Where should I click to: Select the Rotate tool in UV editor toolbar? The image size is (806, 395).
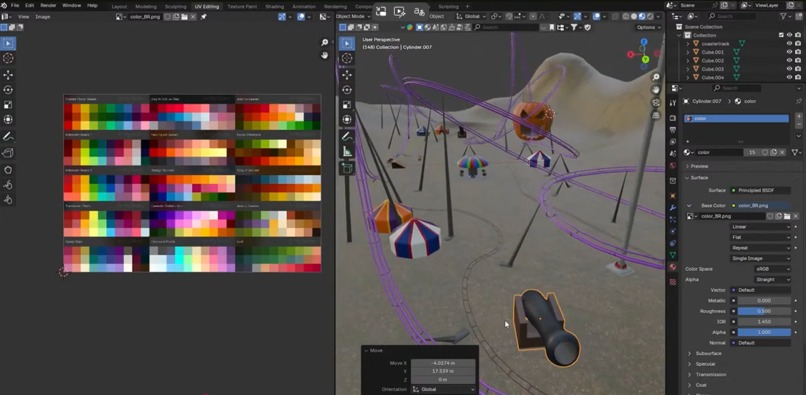point(8,90)
